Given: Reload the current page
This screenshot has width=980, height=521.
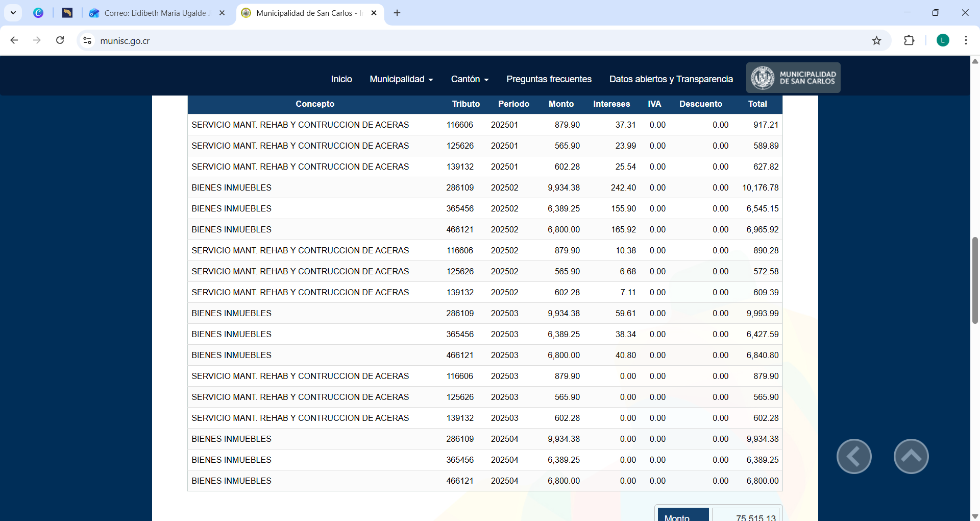Looking at the screenshot, I should click(x=60, y=40).
